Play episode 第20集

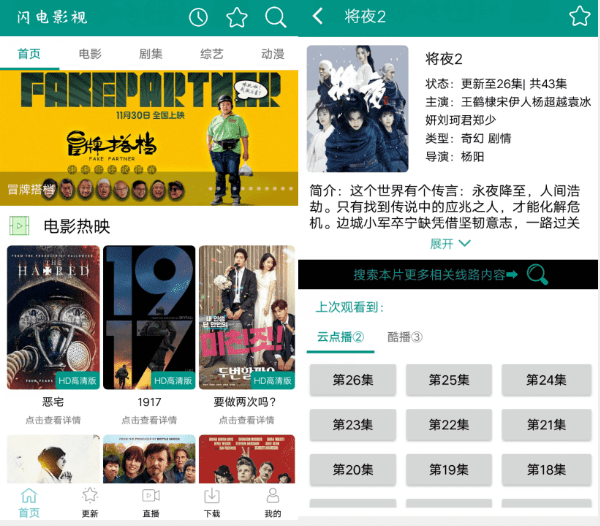pos(353,469)
